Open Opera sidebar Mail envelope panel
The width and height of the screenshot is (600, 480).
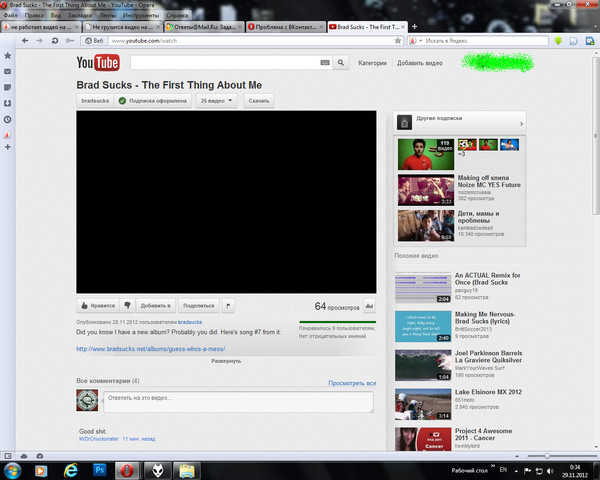(x=7, y=72)
